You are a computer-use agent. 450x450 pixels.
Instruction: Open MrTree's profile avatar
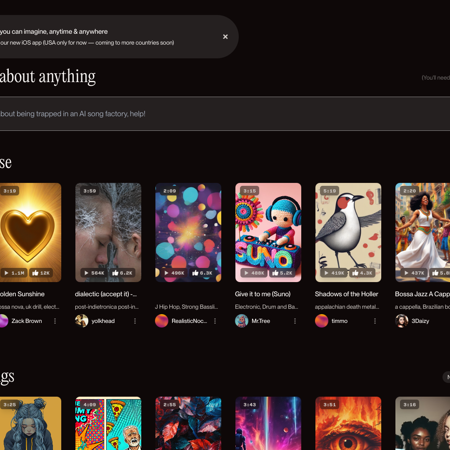click(x=242, y=321)
